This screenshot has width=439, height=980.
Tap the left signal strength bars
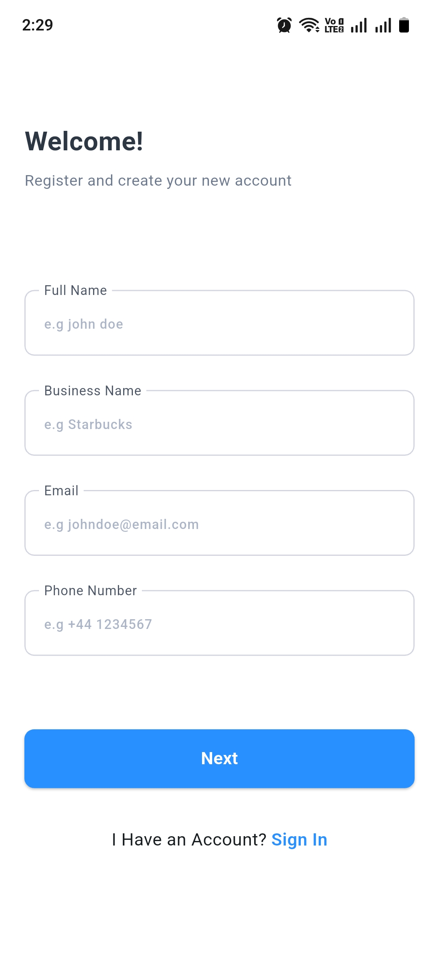[x=359, y=25]
